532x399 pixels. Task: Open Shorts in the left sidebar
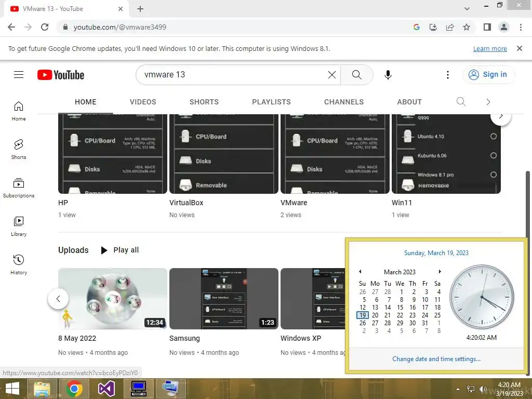click(19, 150)
